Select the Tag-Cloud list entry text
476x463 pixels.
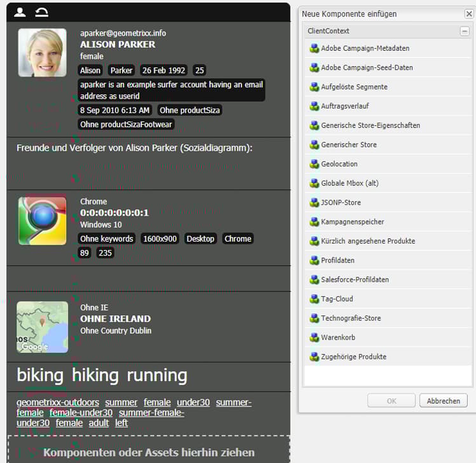click(x=337, y=299)
